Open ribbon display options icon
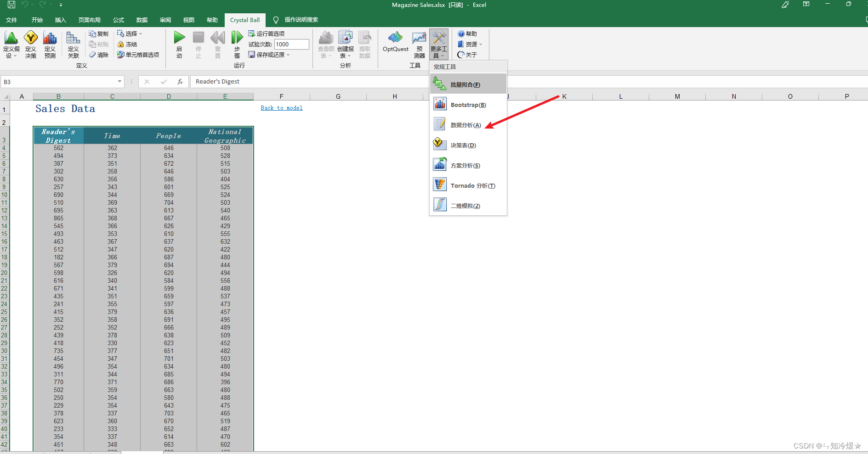The image size is (868, 454). click(x=806, y=4)
